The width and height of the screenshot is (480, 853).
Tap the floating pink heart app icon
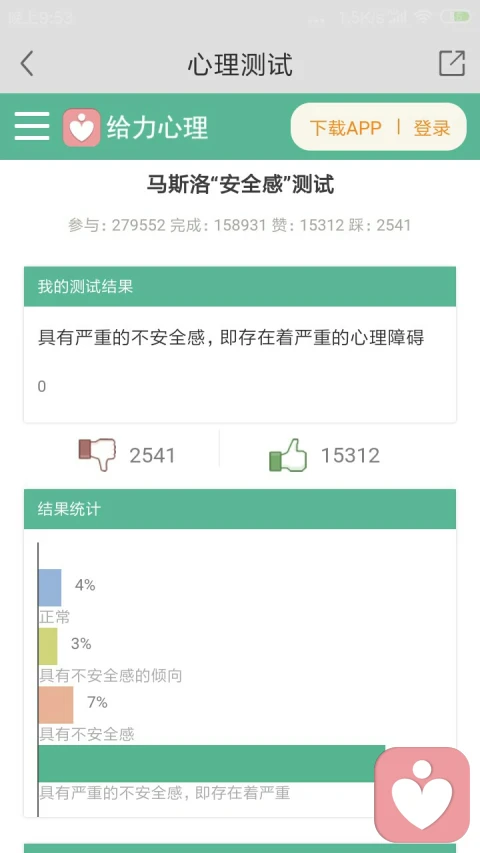(x=422, y=795)
